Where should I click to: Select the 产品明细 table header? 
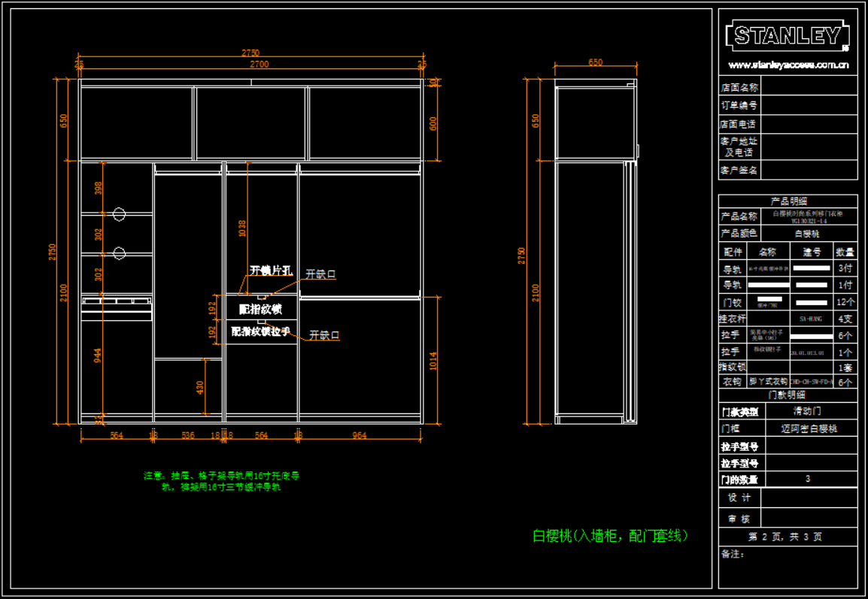coord(788,201)
